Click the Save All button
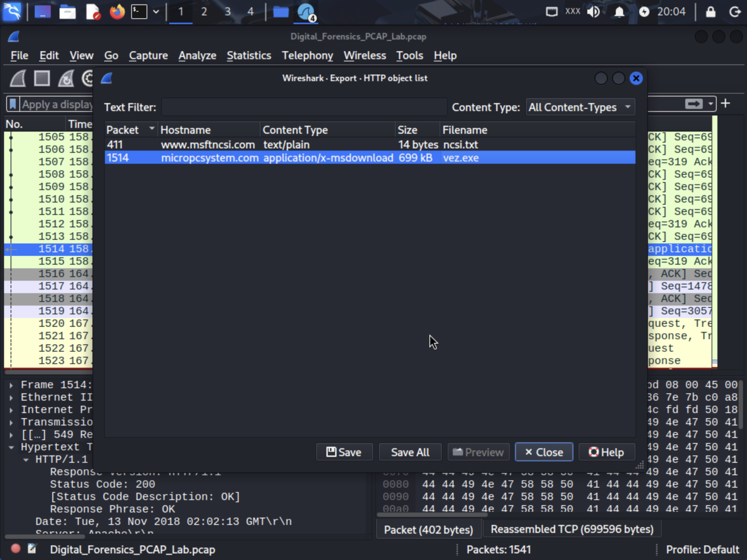Screen dimensions: 747x560 [x=410, y=452]
